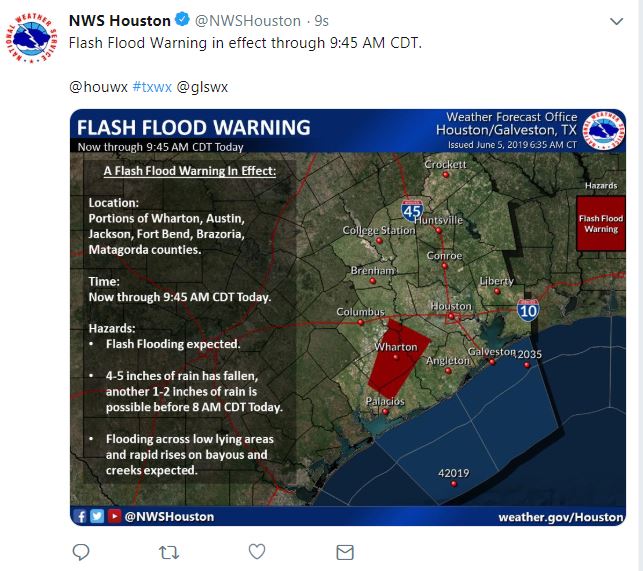The height and width of the screenshot is (571, 643).
Task: Click the red Flash Flood Warning legend box
Action: click(x=600, y=223)
